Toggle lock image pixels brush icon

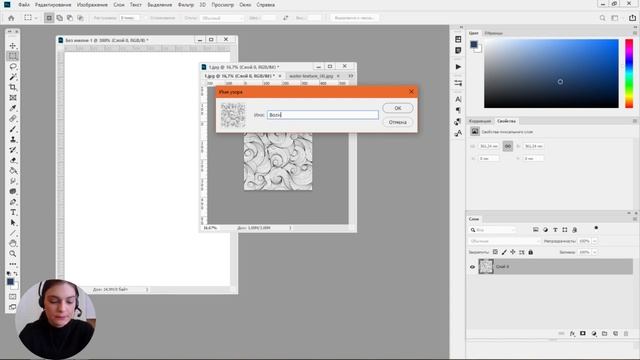[x=504, y=252]
